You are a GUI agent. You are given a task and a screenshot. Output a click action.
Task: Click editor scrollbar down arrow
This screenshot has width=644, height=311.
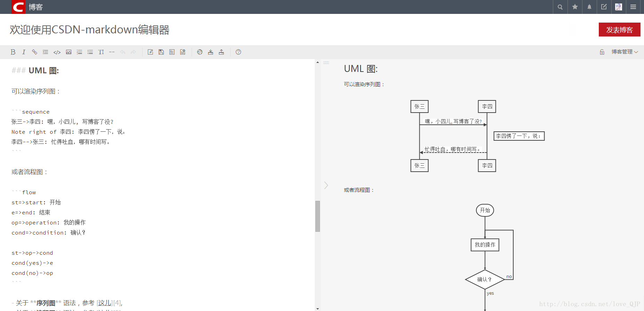pos(317,309)
